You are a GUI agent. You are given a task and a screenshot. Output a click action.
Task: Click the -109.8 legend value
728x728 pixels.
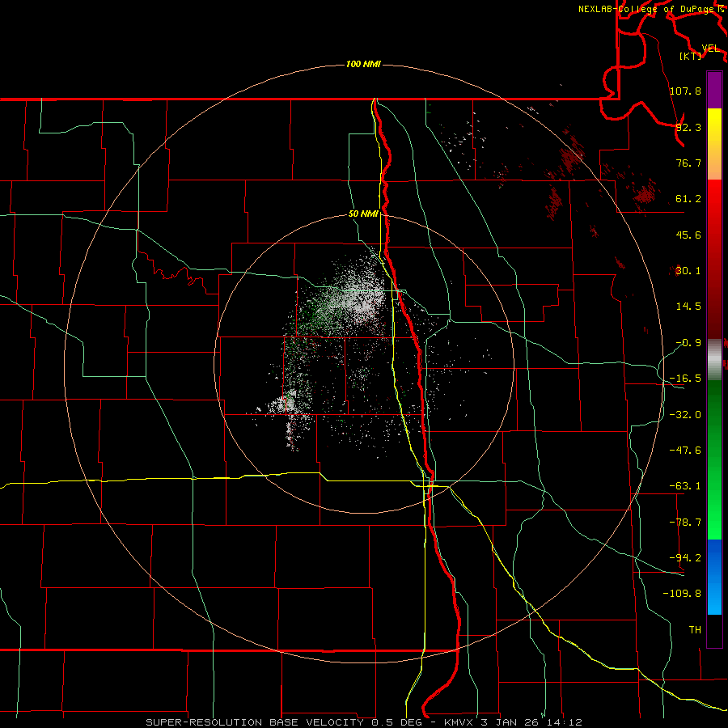click(x=682, y=594)
